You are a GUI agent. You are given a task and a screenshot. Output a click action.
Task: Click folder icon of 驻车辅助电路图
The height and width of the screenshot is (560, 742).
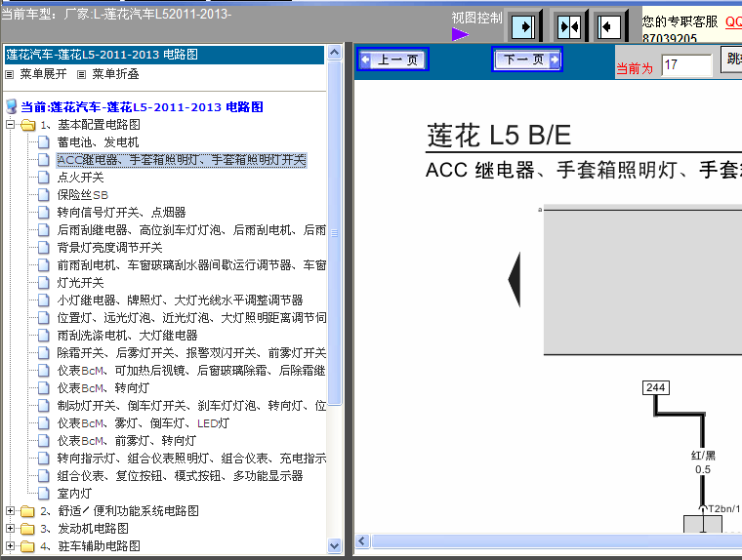click(x=28, y=545)
